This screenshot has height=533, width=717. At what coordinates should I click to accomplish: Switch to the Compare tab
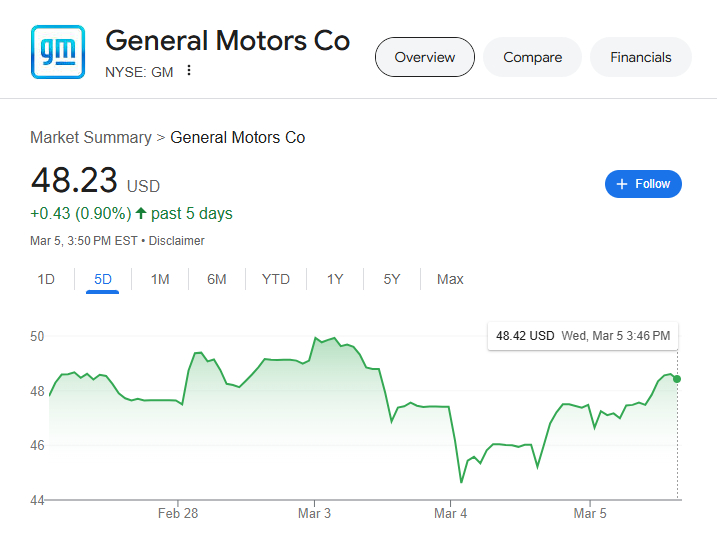click(x=532, y=57)
